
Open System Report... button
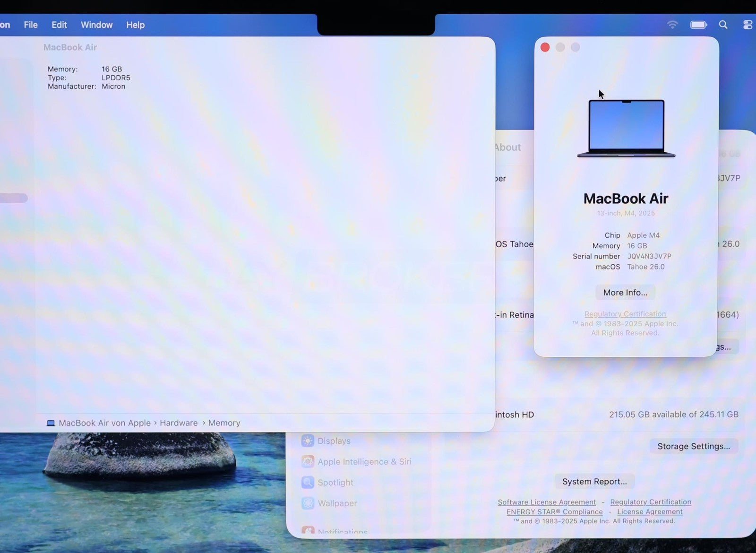click(594, 482)
